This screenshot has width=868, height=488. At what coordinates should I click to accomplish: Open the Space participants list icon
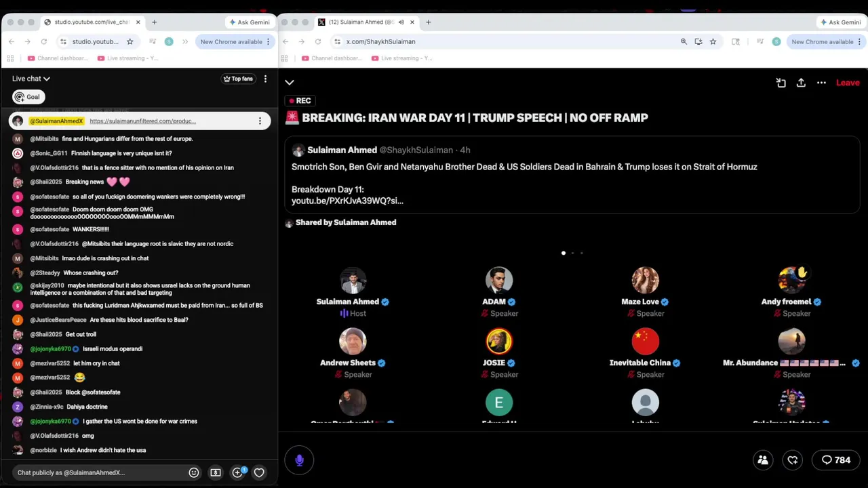763,460
